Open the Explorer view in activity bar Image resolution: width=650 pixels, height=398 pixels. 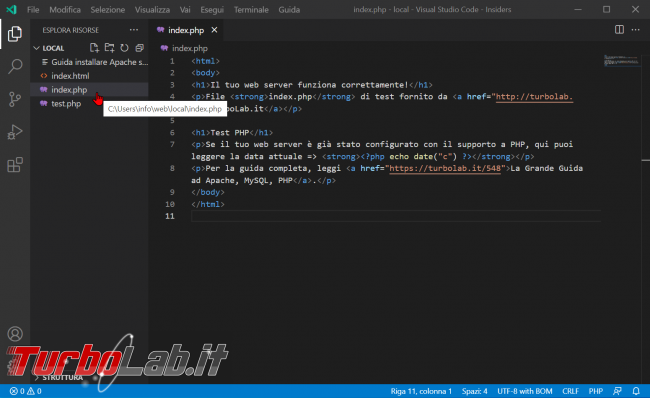pos(15,34)
